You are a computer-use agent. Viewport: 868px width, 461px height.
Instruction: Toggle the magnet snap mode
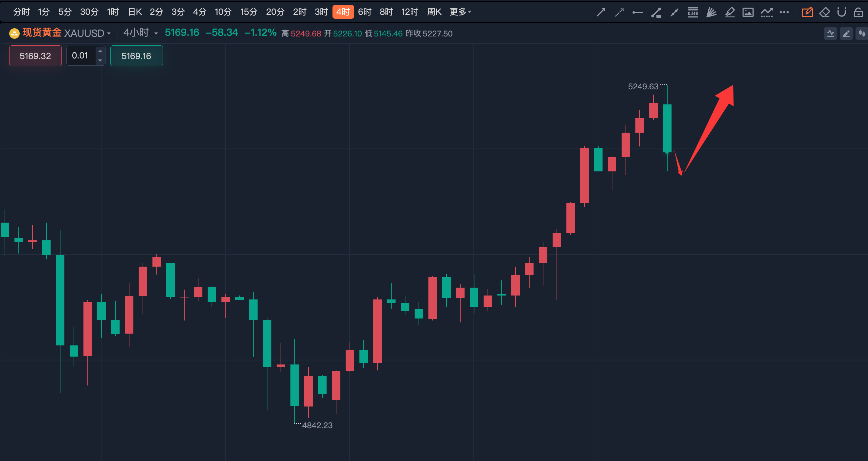coord(841,12)
